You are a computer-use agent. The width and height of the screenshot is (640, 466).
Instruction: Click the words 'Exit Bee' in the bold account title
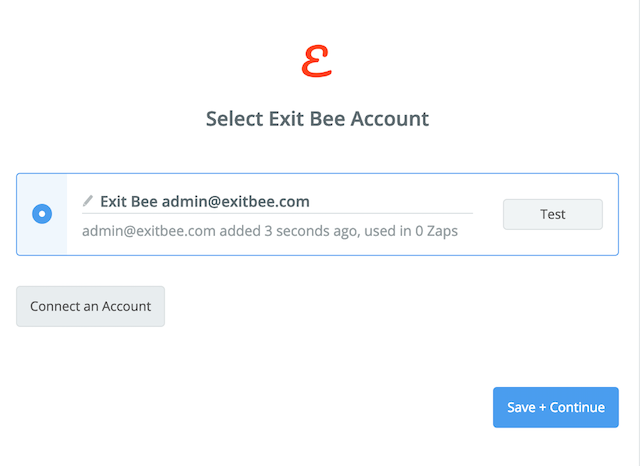[x=129, y=201]
